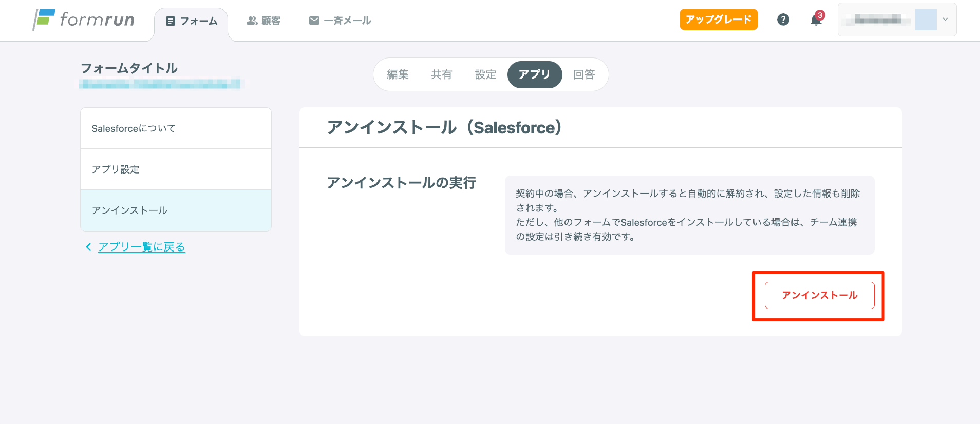The height and width of the screenshot is (424, 980).
Task: Click the formrun logo icon
Action: 44,20
